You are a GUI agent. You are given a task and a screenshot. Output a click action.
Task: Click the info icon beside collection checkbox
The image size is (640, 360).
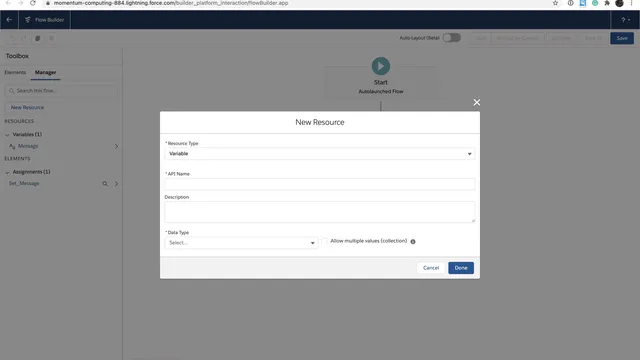tap(413, 242)
